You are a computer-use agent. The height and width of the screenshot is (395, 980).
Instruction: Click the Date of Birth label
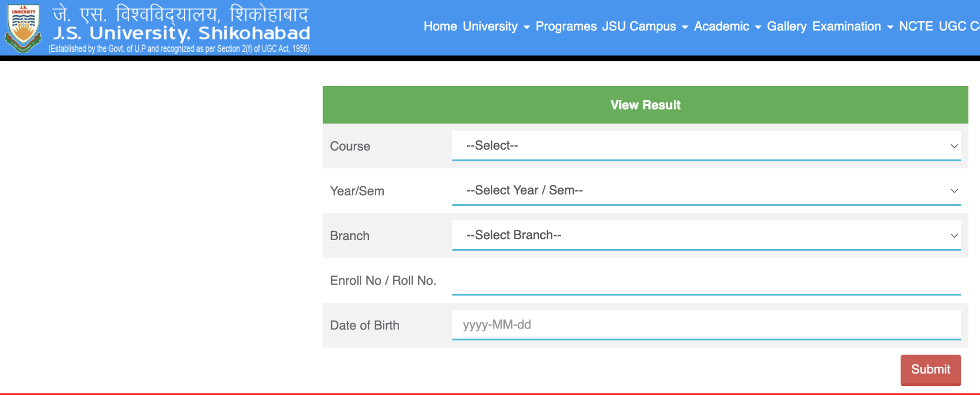click(x=365, y=325)
